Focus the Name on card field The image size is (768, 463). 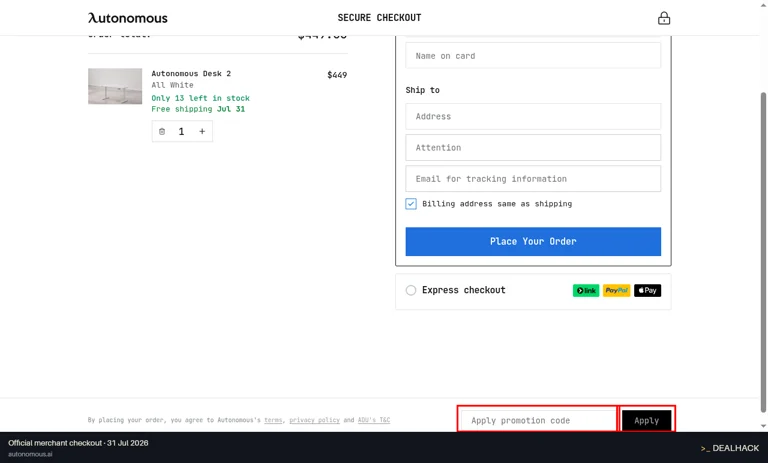tap(533, 55)
